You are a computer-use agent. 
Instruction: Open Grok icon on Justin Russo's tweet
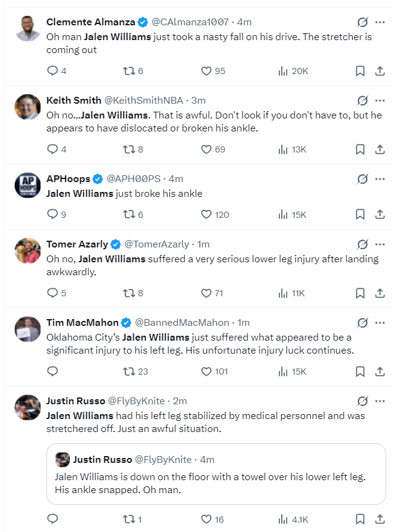click(x=363, y=401)
